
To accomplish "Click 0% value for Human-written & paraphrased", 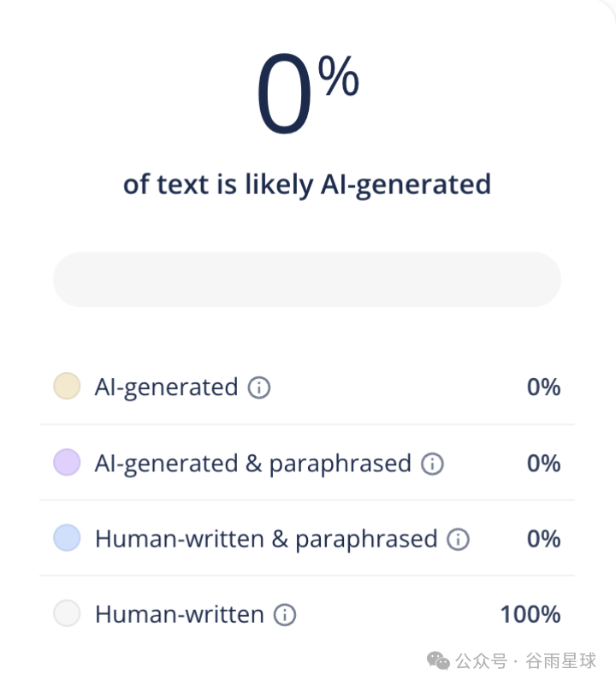I will tap(544, 539).
